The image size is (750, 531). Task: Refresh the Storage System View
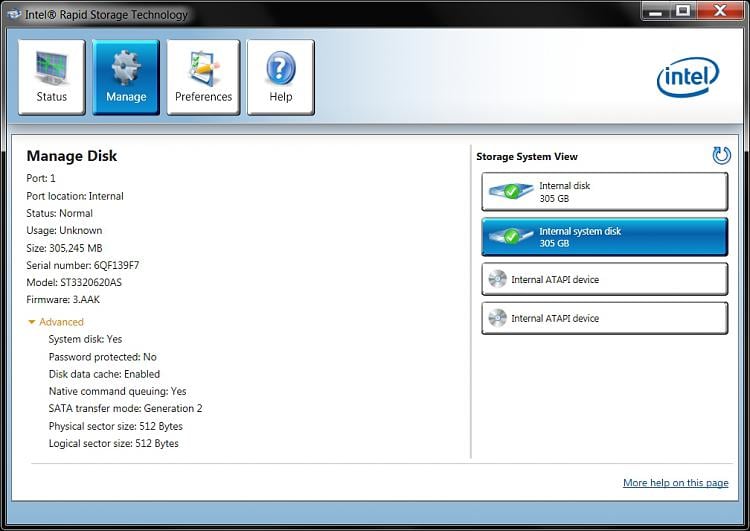pos(721,155)
